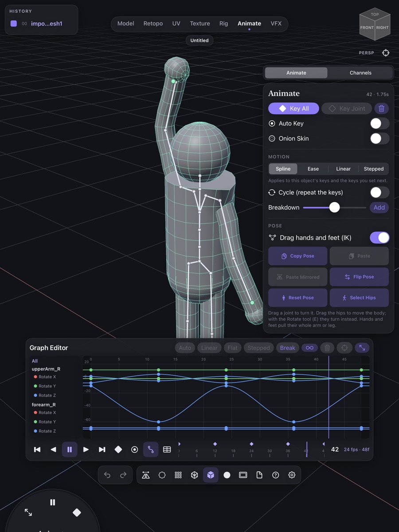Click the record circle icon in the timeline bar
The width and height of the screenshot is (399, 532).
[135, 450]
